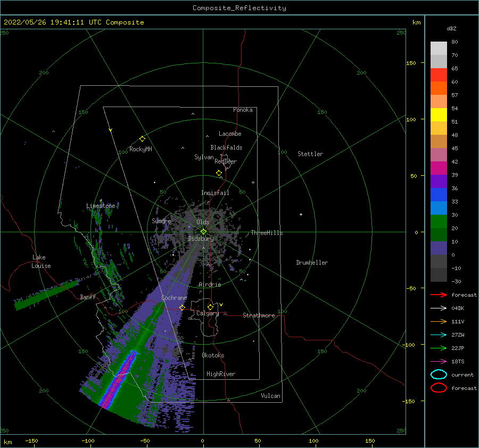479x448 pixels.
Task: Click the yellow diamond marker below RedDeer
Action: pos(219,173)
